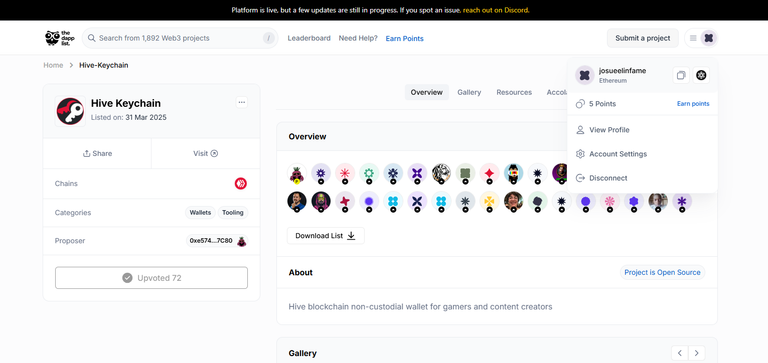This screenshot has height=363, width=768.
Task: Copy wallet address with the copy icon
Action: [681, 75]
